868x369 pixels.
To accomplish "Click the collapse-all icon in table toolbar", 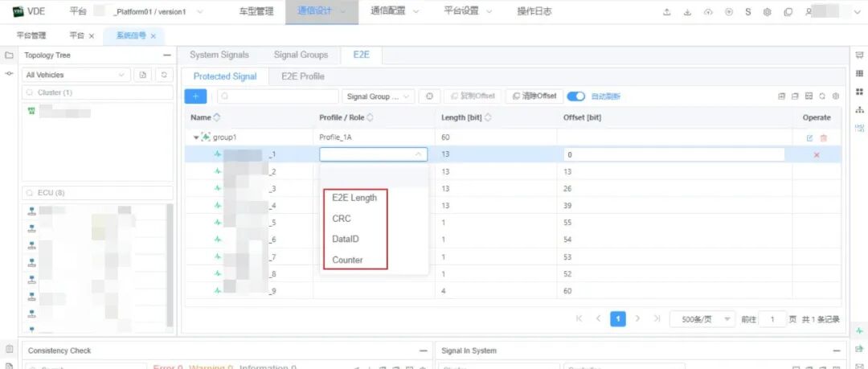I will pos(795,96).
